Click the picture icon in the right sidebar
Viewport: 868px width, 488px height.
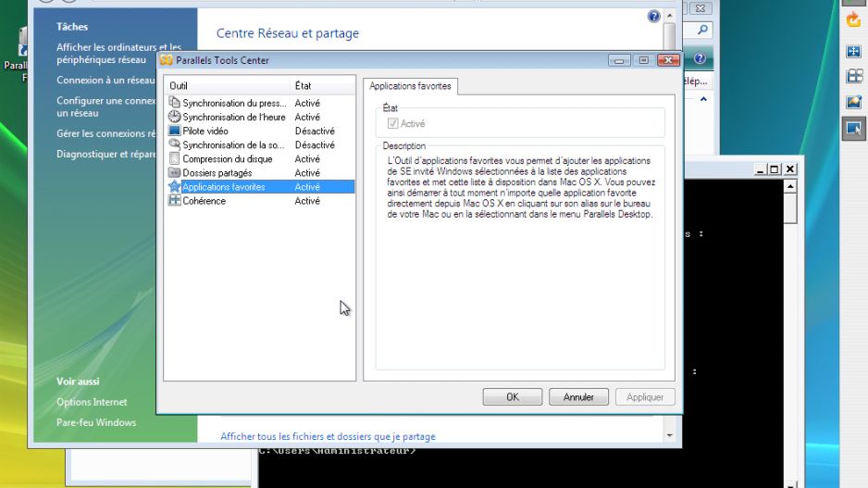(853, 102)
